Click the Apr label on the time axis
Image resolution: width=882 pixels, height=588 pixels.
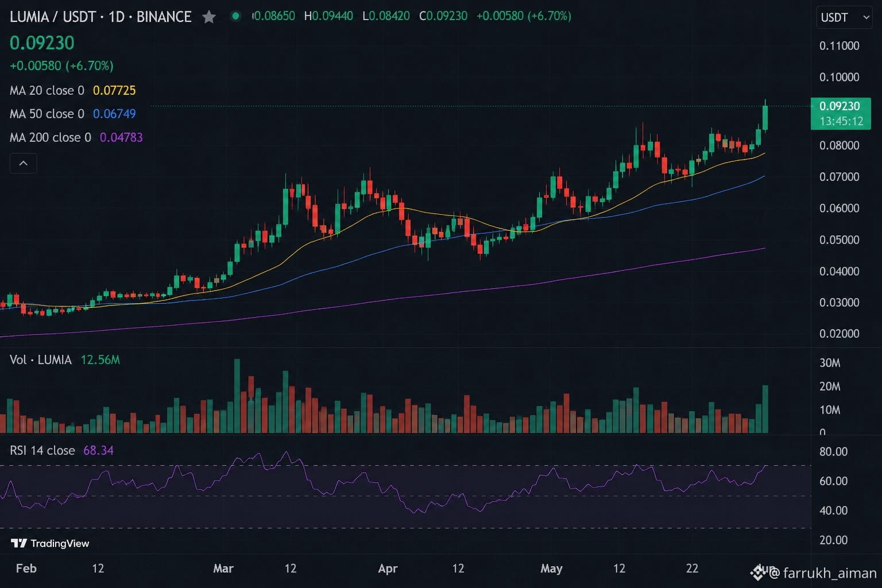click(388, 568)
